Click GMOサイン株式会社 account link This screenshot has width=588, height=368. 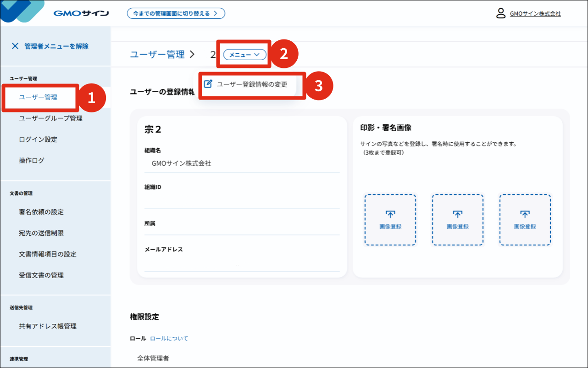tap(535, 14)
